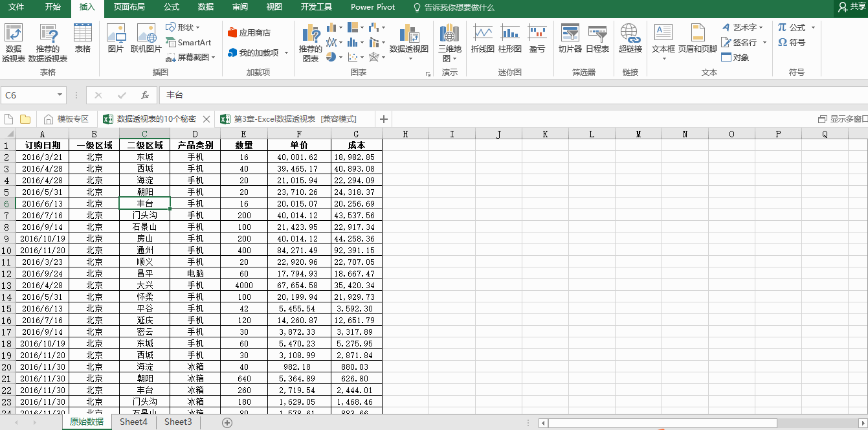Click the 推荐的图表 recommended charts icon
868x430 pixels.
tap(311, 43)
